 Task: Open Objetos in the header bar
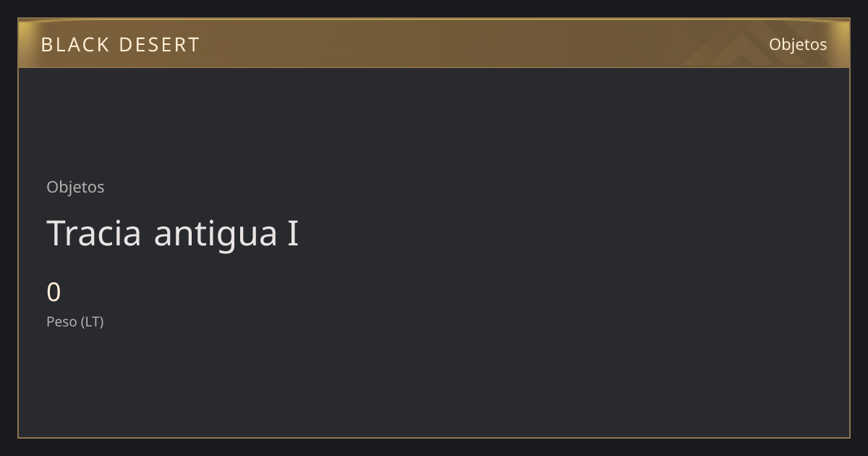coord(798,44)
